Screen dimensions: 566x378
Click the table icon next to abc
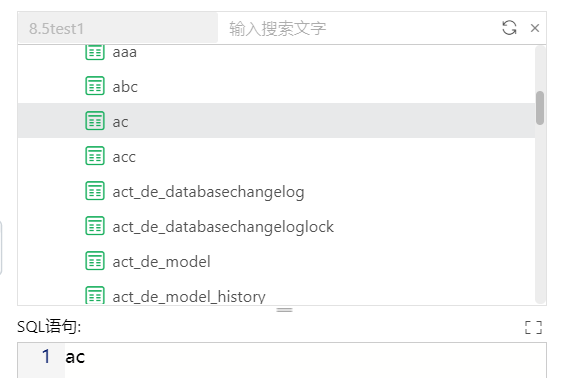[95, 86]
